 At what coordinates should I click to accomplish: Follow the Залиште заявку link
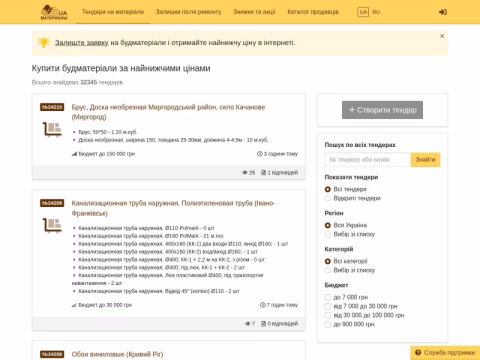(82, 43)
